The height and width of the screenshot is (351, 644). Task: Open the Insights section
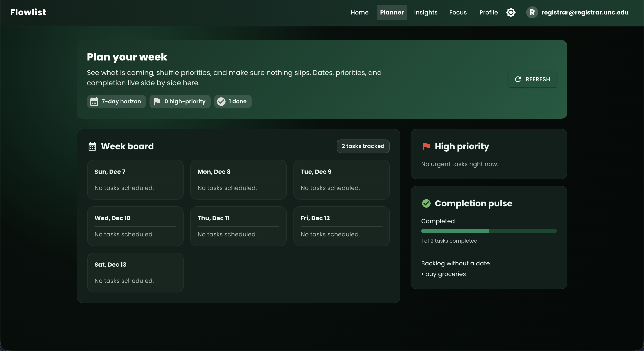coord(426,12)
